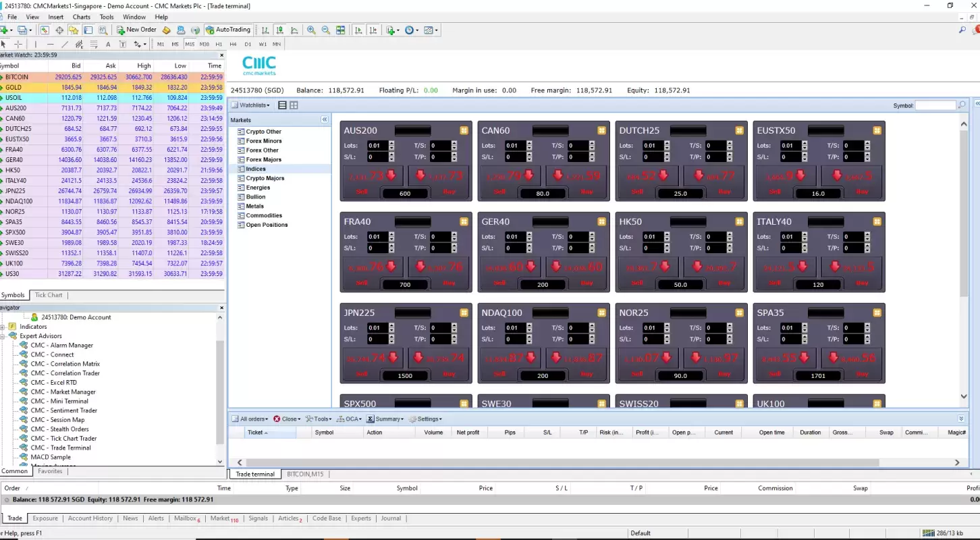Screen dimensions: 980x540
Task: Select Forex Majors in Markets list
Action: 263,160
